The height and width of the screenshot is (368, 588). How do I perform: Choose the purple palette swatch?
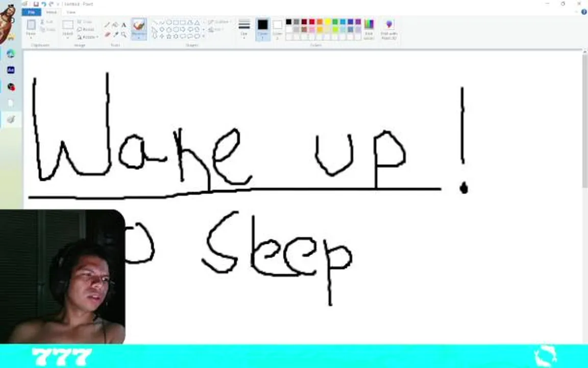point(358,22)
